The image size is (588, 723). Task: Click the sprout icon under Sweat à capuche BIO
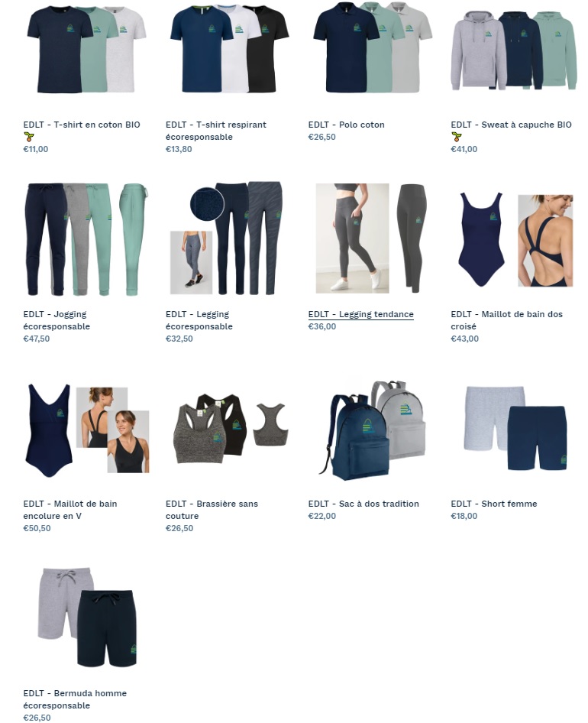[x=456, y=137]
